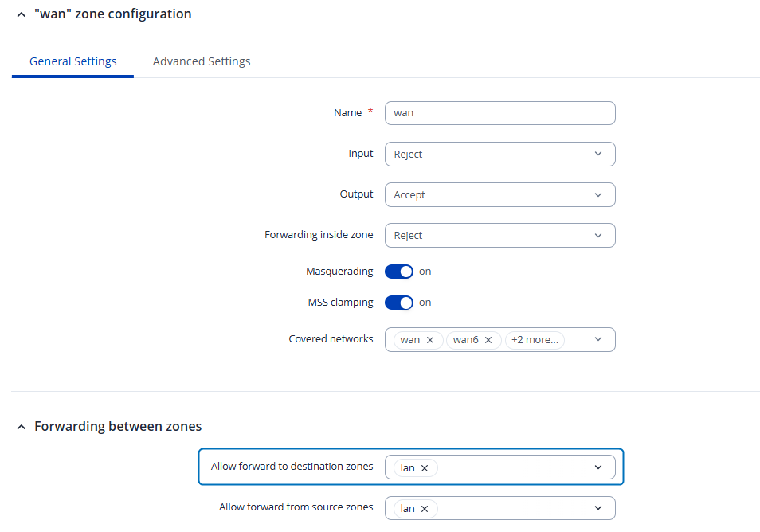Click the Name input field

coord(499,113)
